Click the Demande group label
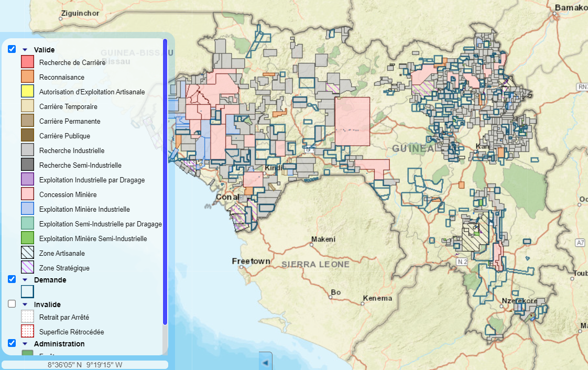 click(x=50, y=280)
